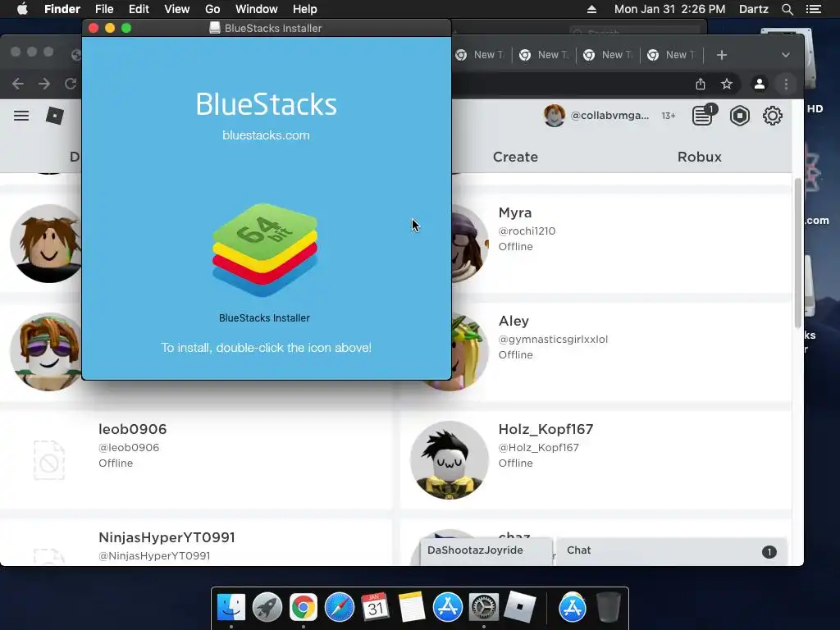The height and width of the screenshot is (630, 840).
Task: Open Roblox notifications feed icon
Action: (702, 116)
